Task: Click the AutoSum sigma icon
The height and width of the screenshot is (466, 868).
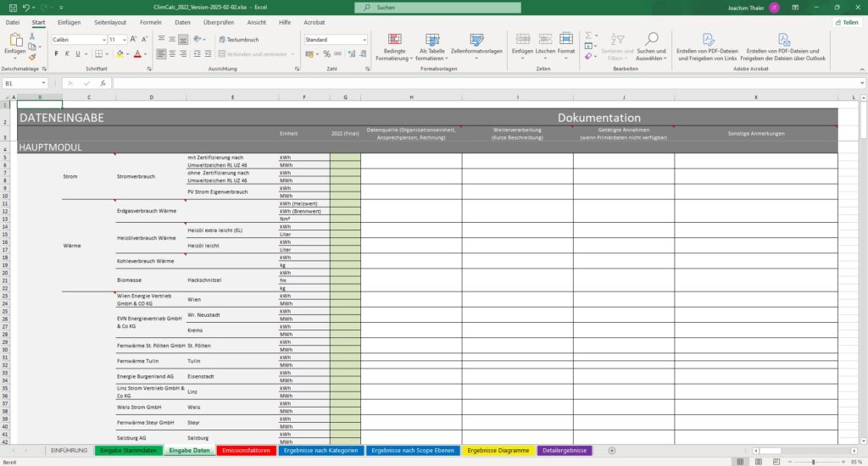Action: 588,36
